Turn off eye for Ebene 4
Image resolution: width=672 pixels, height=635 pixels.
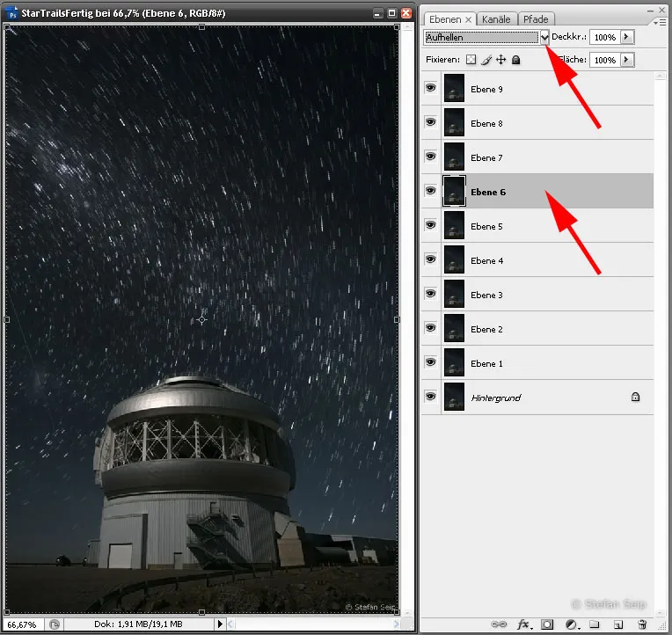[430, 259]
